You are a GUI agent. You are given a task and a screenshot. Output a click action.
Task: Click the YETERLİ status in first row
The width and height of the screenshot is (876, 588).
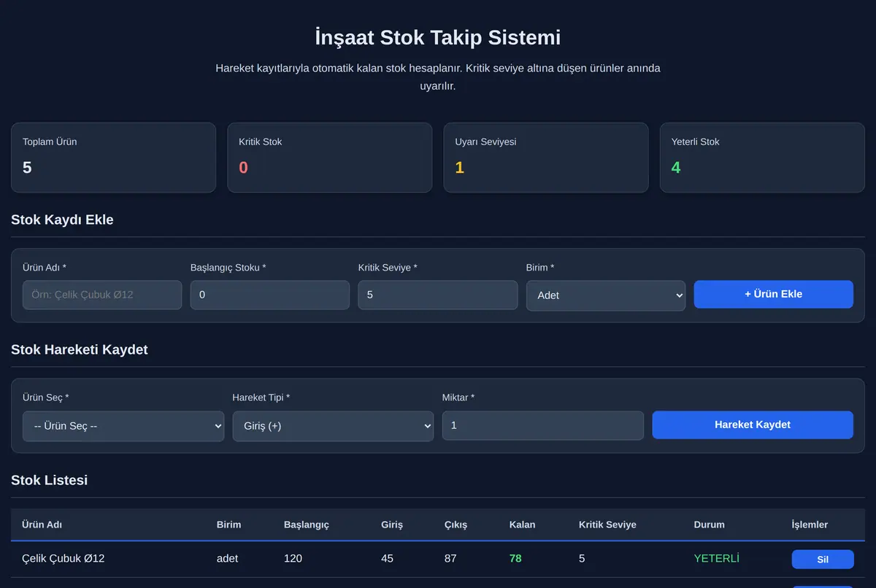point(717,559)
